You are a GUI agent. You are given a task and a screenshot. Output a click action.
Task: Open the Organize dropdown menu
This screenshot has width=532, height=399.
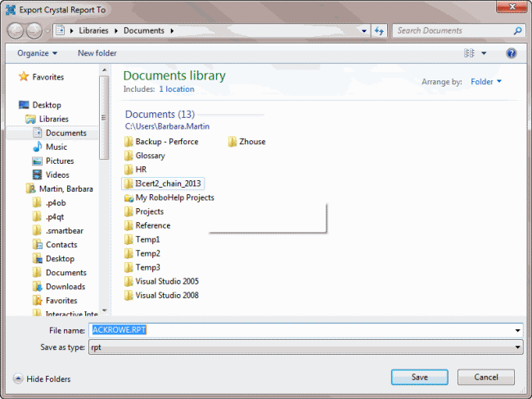pyautogui.click(x=38, y=53)
